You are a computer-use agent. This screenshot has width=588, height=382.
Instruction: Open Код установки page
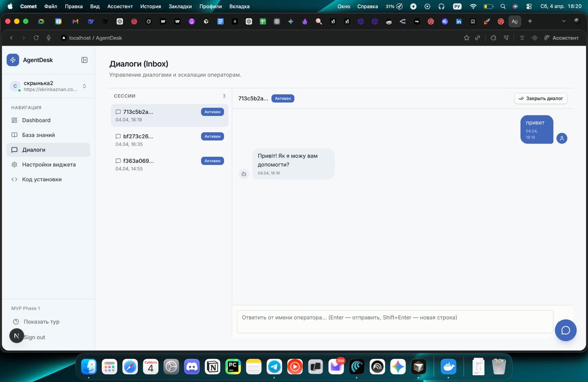(x=48, y=179)
